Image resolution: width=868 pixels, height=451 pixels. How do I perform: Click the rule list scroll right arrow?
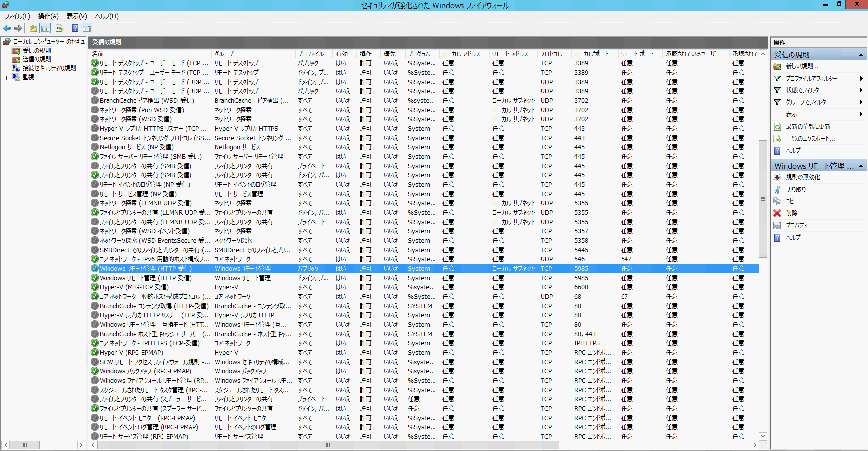[x=755, y=445]
